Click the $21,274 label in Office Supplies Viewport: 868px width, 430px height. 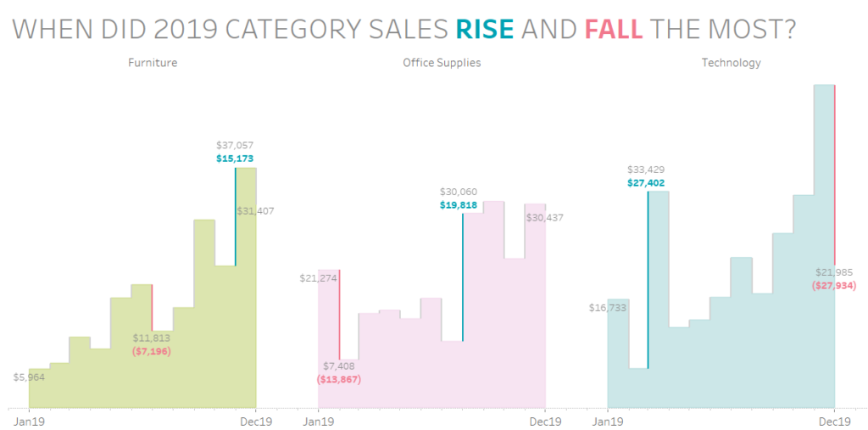point(318,277)
